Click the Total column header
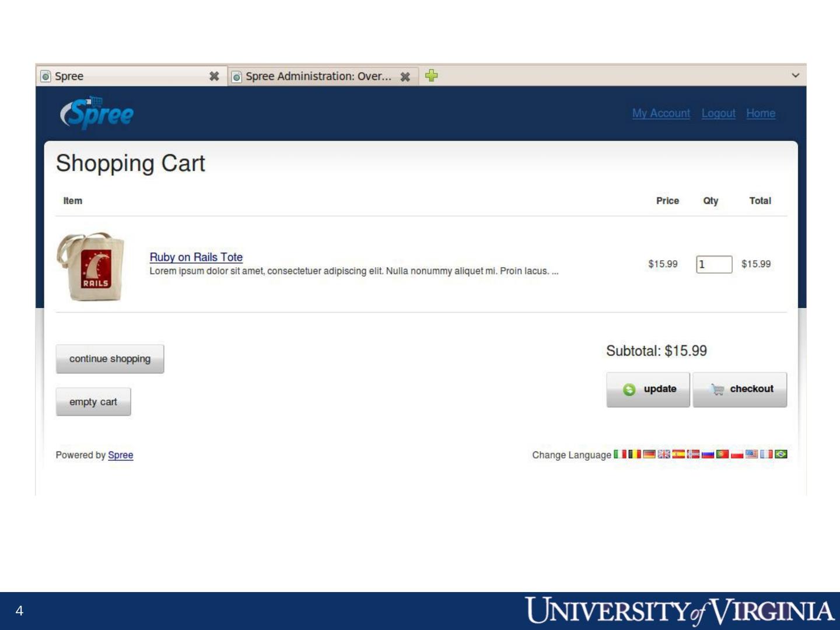The image size is (840, 630). click(760, 201)
